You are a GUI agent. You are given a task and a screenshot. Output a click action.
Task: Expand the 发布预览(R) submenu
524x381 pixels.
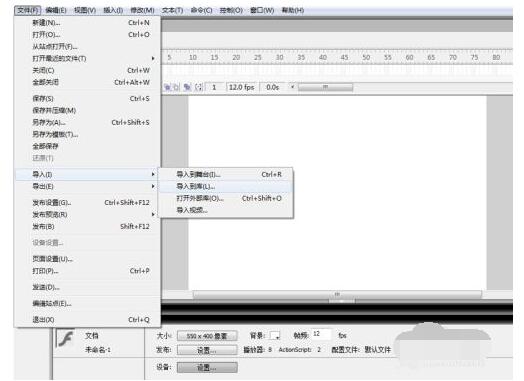pos(88,215)
